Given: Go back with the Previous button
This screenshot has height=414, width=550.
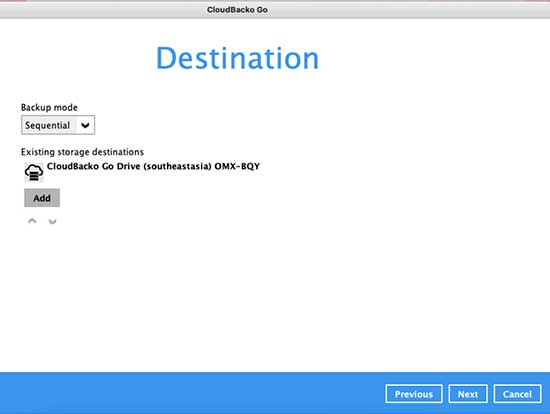Looking at the screenshot, I should 414,394.
